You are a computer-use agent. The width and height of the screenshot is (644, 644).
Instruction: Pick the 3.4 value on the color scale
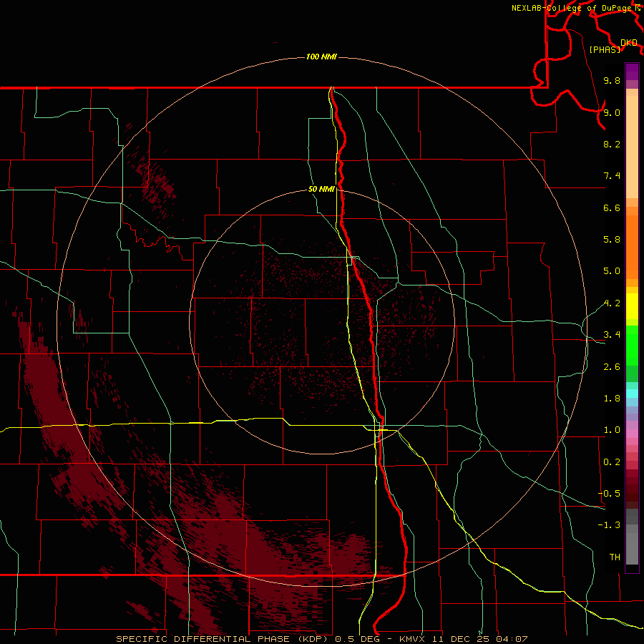[612, 335]
